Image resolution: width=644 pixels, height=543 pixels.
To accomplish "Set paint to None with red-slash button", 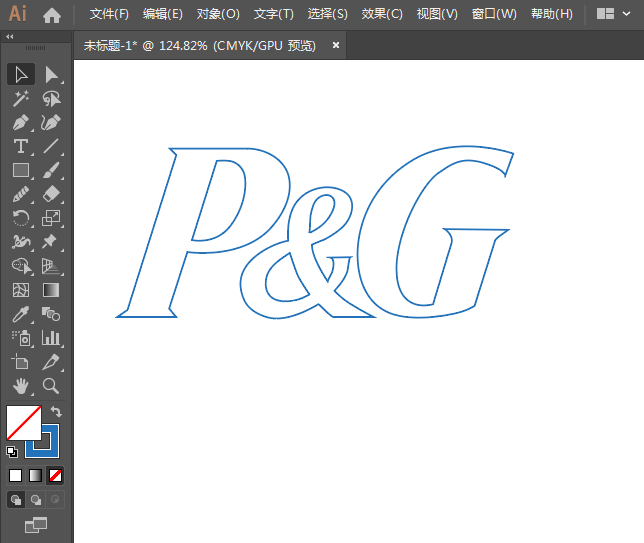I will pos(56,475).
